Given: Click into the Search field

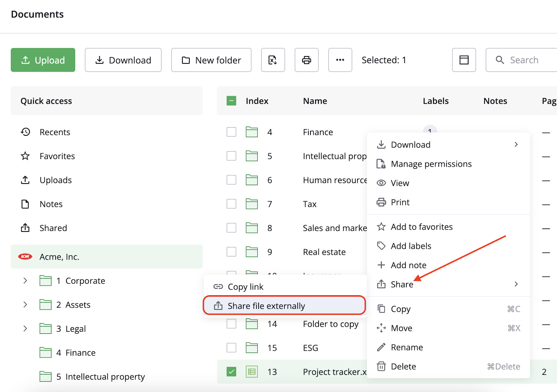Looking at the screenshot, I should point(521,60).
